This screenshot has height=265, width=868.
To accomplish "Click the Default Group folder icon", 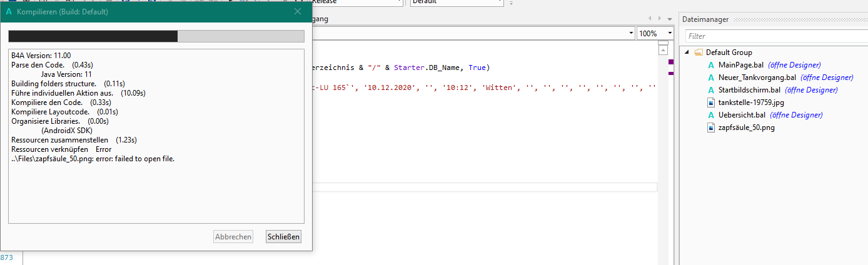I will pos(699,52).
